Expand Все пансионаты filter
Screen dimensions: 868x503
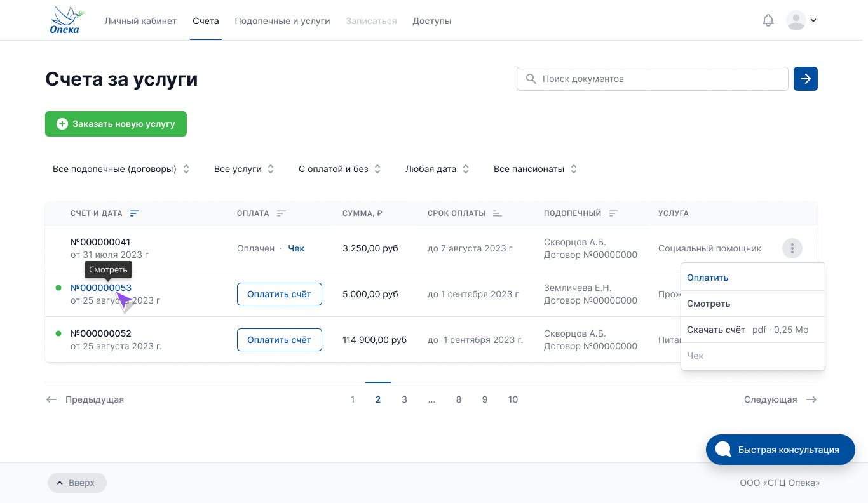pos(535,169)
